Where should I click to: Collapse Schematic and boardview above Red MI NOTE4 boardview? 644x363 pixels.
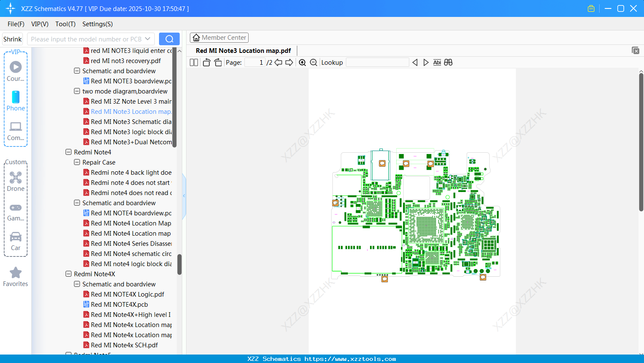(x=77, y=203)
